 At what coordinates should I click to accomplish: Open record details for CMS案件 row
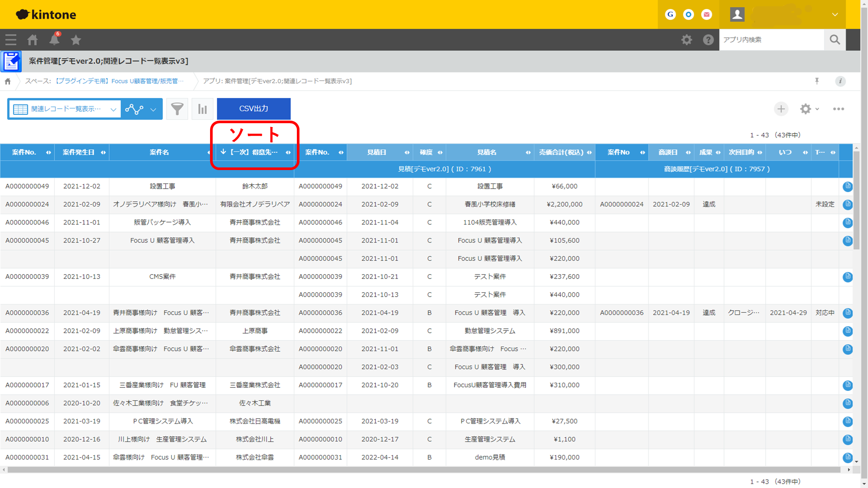(848, 277)
